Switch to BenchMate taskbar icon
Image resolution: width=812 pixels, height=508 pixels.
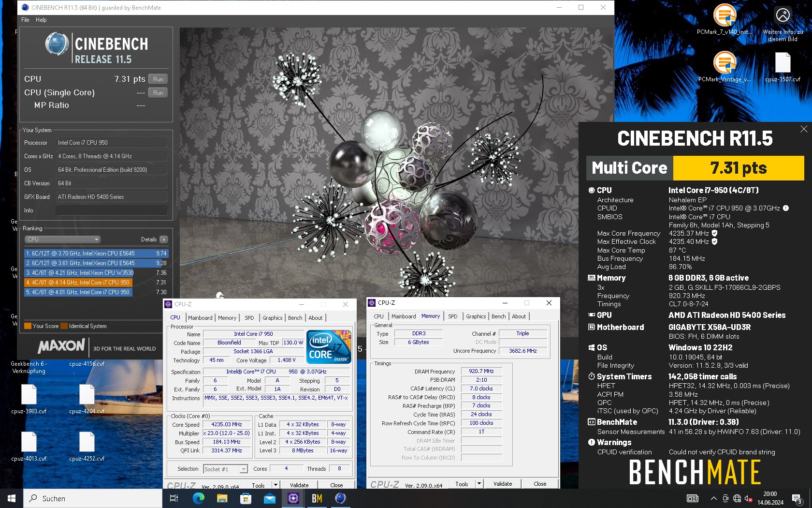point(317,498)
